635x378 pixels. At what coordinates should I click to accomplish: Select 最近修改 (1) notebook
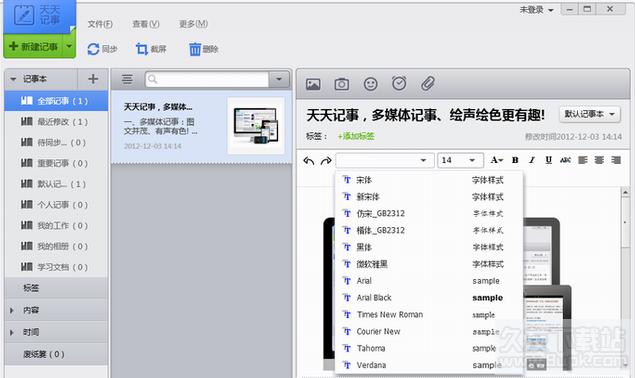point(56,122)
